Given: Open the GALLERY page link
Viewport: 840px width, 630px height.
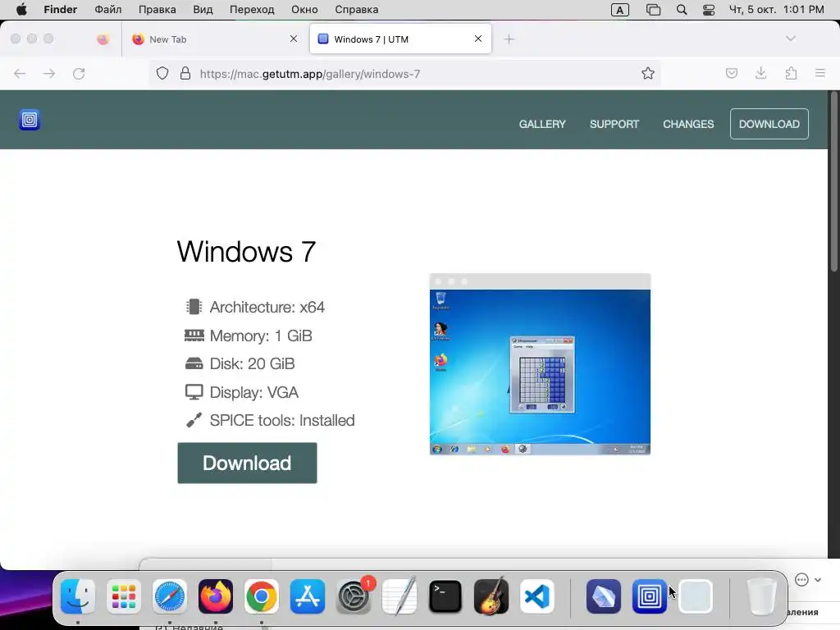Looking at the screenshot, I should click(x=542, y=125).
